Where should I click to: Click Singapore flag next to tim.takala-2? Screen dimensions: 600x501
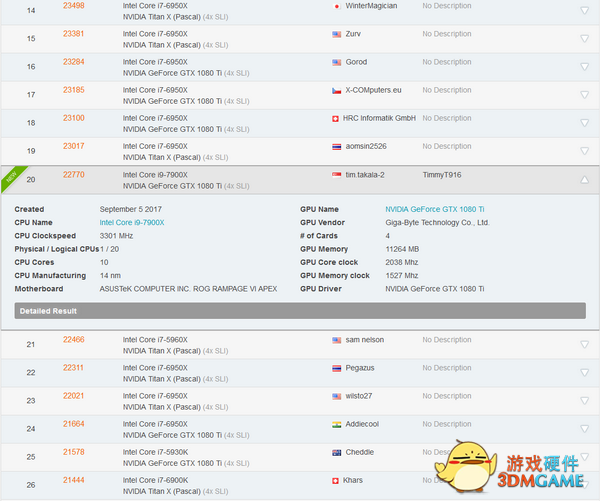[x=336, y=175]
